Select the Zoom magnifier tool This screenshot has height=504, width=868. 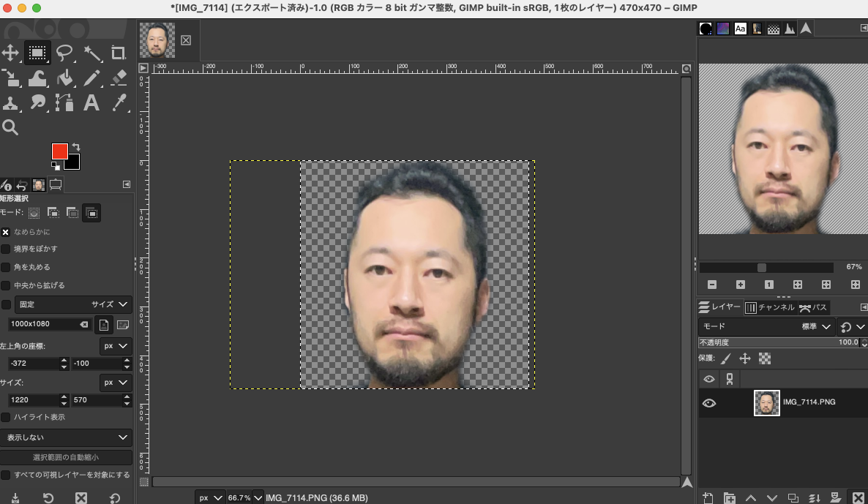coord(10,129)
